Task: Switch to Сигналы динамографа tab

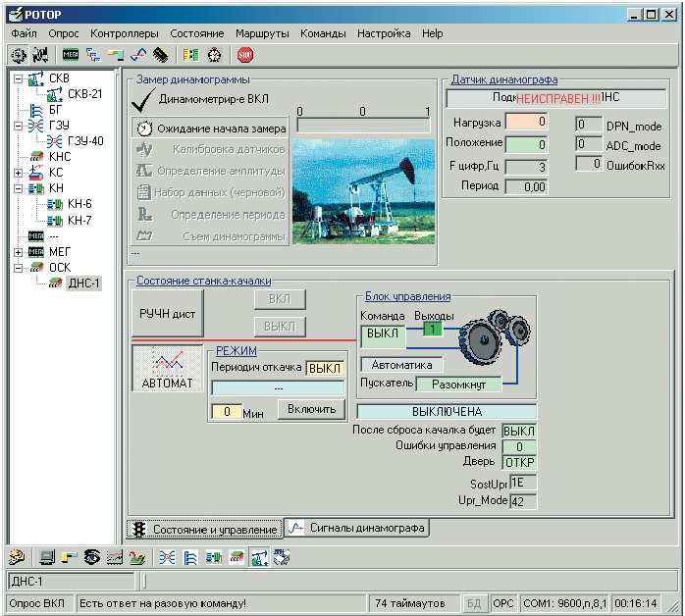Action: tap(357, 528)
